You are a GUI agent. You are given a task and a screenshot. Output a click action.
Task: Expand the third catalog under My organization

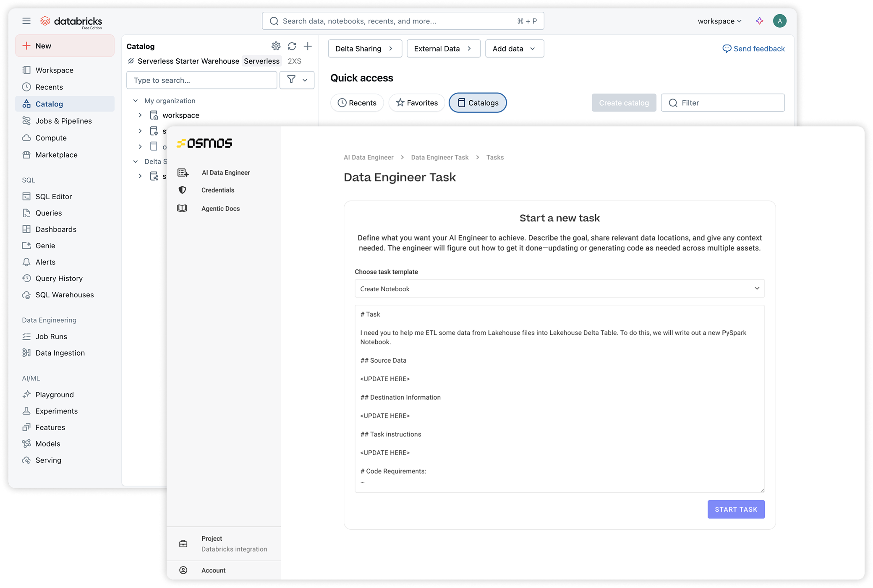140,146
